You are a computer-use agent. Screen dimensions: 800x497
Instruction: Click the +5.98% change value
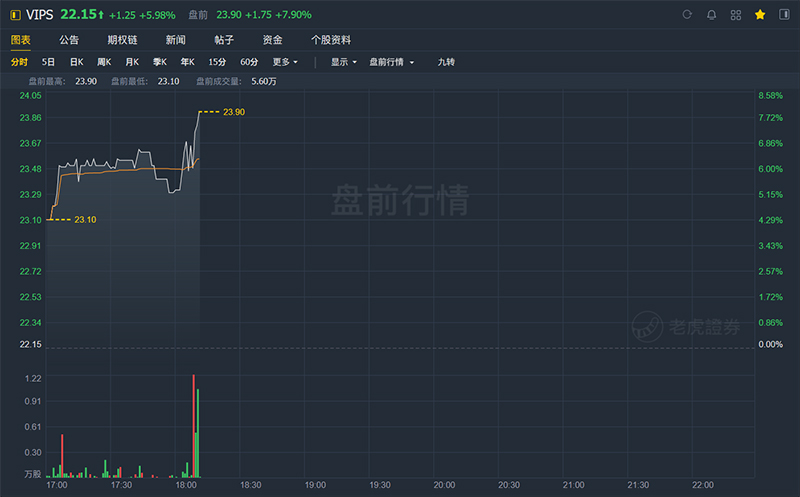(x=157, y=15)
